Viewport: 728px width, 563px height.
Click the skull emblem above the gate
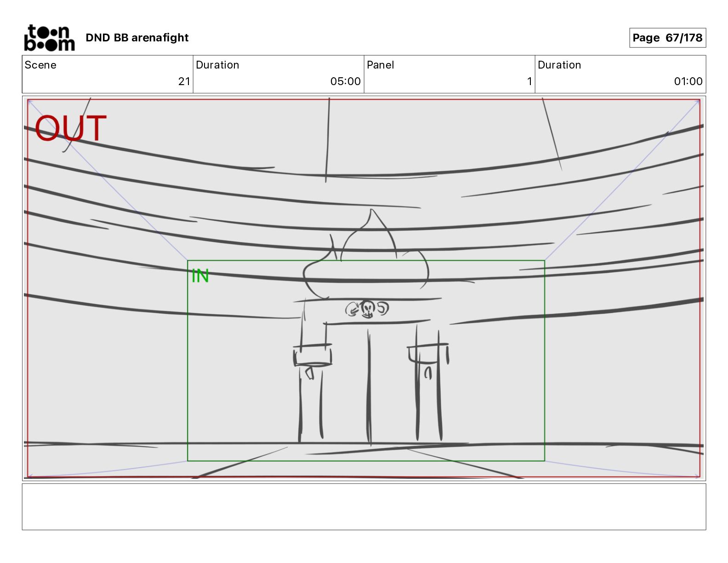(367, 309)
